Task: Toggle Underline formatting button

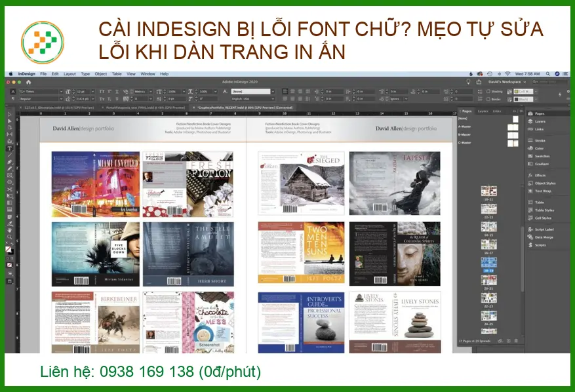Action: (x=117, y=91)
